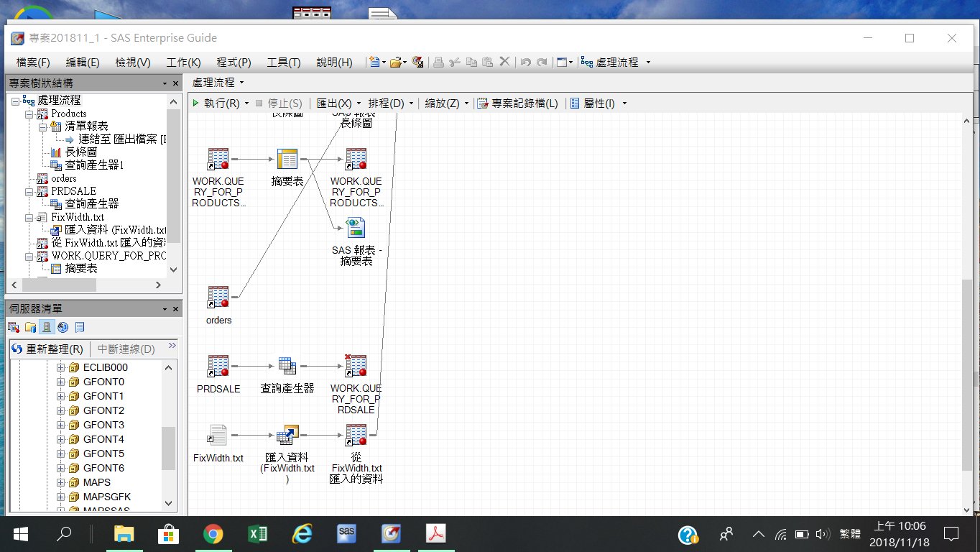Collapse the PRDSALE tree node
This screenshot has width=980, height=552.
(x=29, y=191)
